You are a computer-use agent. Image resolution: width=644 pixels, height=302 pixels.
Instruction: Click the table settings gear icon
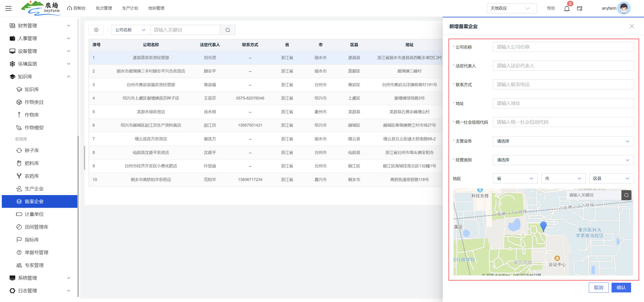pos(96,30)
